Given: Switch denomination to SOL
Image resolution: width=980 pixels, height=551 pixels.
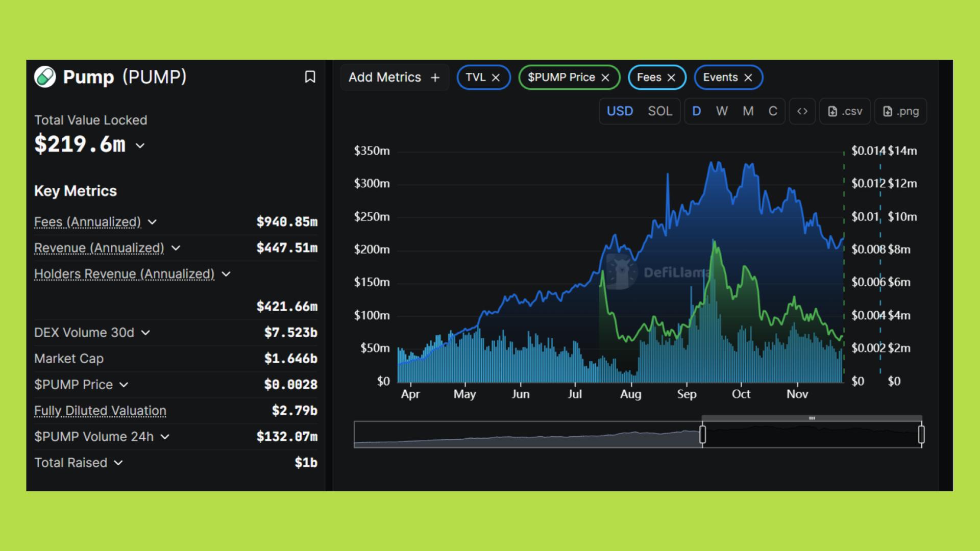Looking at the screenshot, I should coord(659,111).
